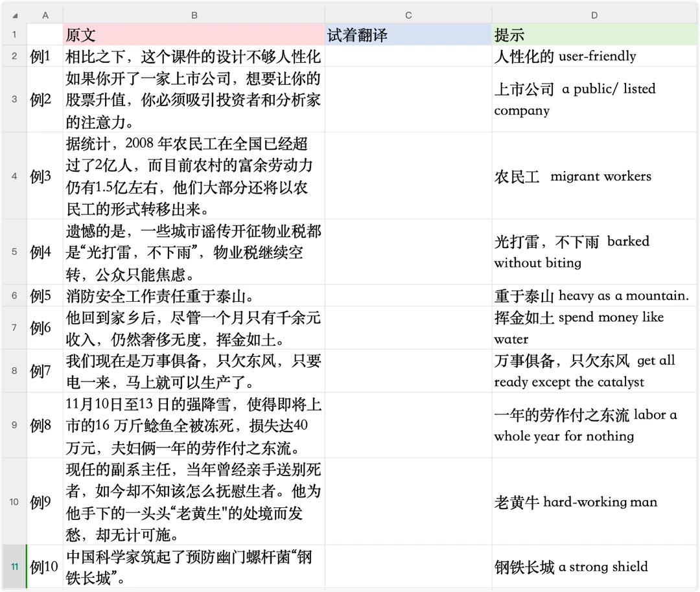Image resolution: width=700 pixels, height=592 pixels.
Task: Click the 原文 header cell
Action: click(193, 34)
